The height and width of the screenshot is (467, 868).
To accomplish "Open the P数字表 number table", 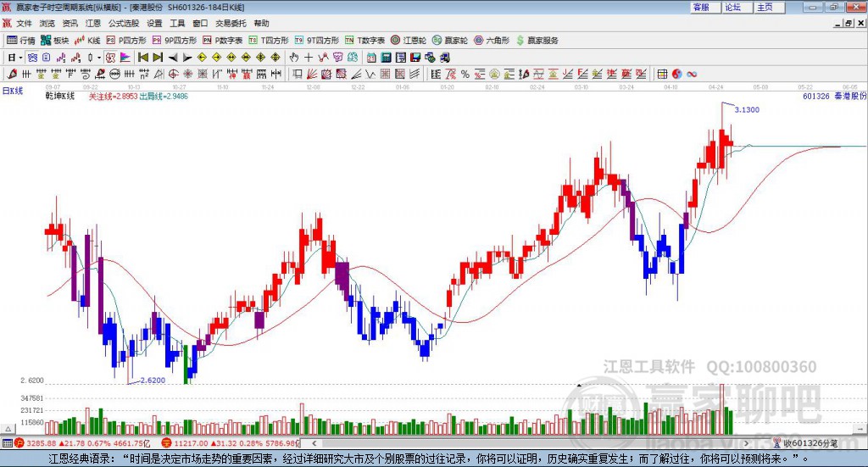I will tap(223, 41).
